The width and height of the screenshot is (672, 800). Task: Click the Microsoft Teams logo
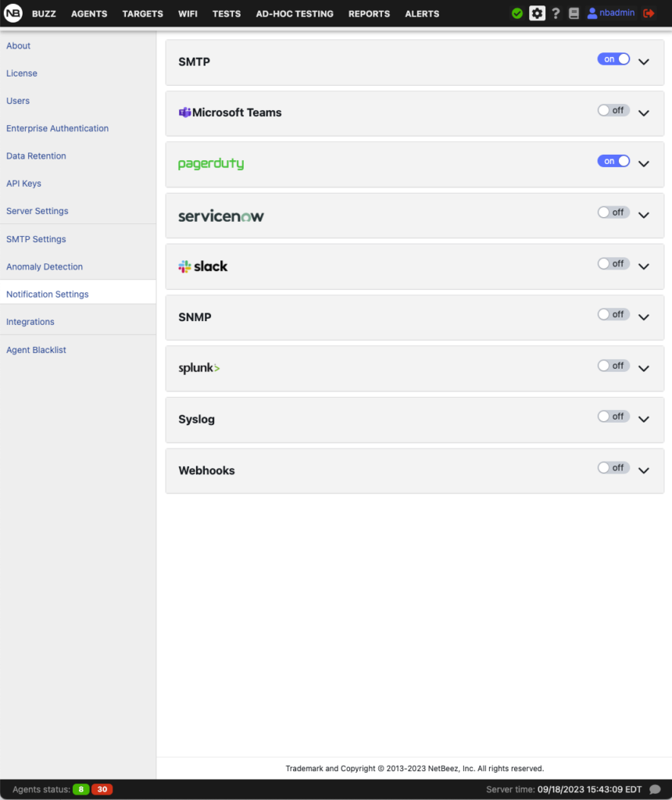pos(230,112)
